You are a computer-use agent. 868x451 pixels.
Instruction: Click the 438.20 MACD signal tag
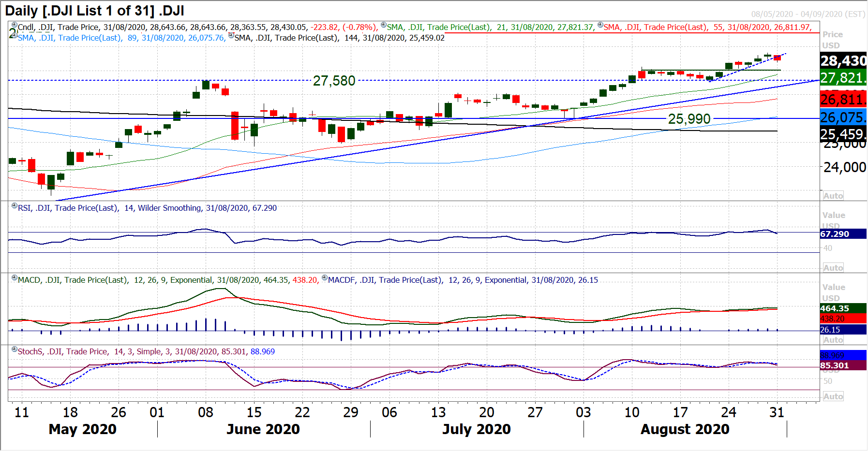click(x=843, y=319)
